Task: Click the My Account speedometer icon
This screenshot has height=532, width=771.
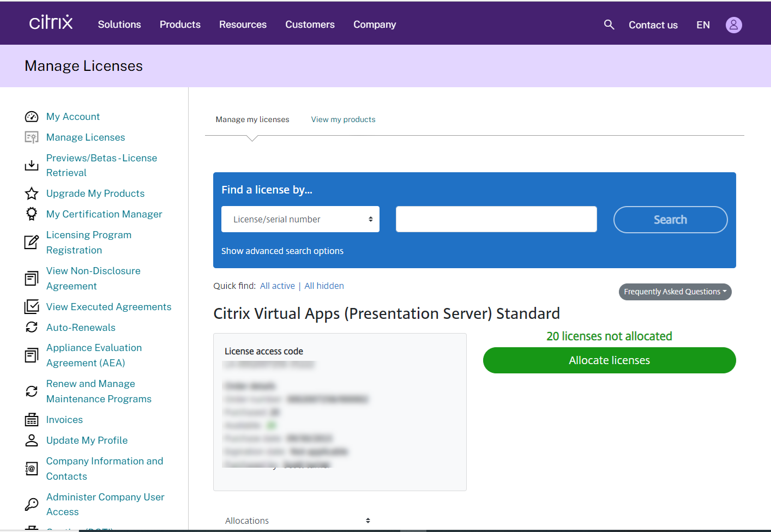Action: pos(32,117)
